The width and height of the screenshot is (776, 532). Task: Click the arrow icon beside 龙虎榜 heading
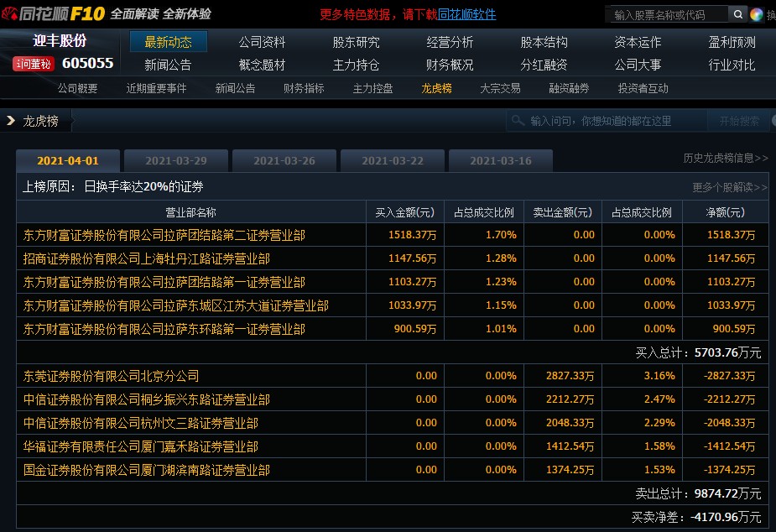[x=11, y=120]
